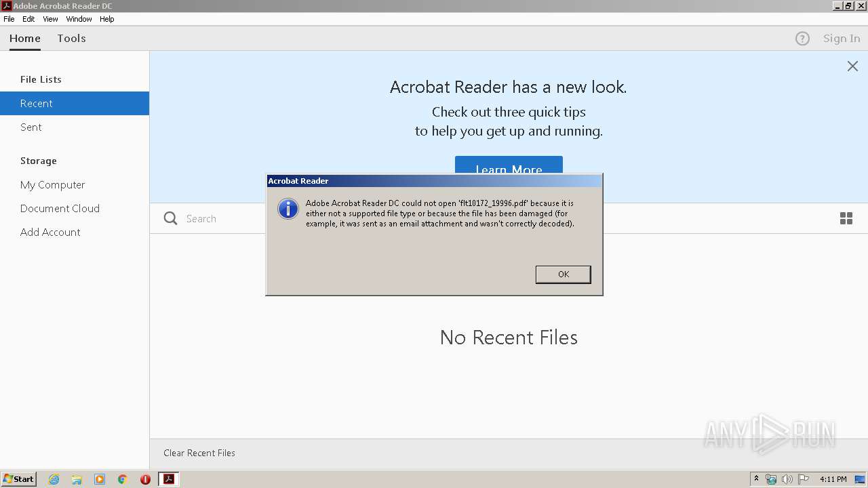Switch to the Home tab
The width and height of the screenshot is (868, 488).
[x=25, y=39]
